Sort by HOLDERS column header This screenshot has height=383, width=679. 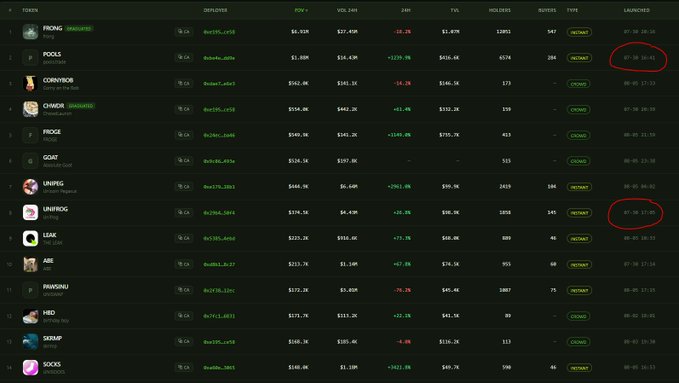pos(500,10)
